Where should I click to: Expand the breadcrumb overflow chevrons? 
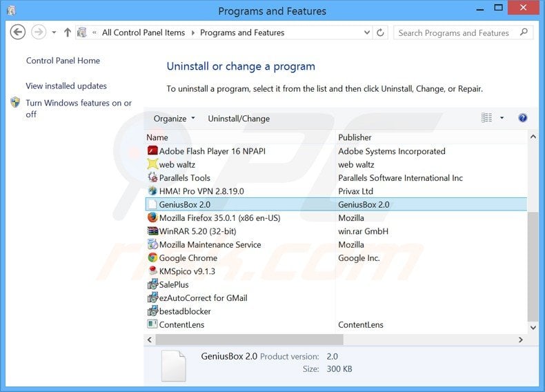[95, 32]
